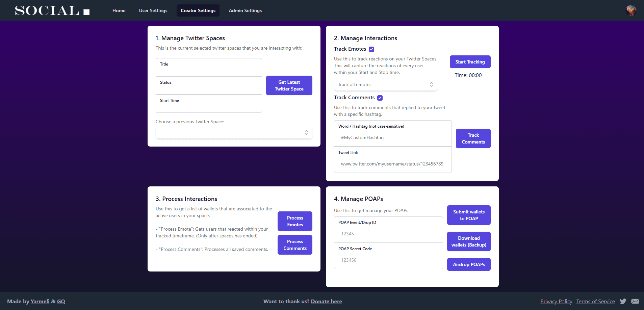Trigger the Airdrop POAPs action
The width and height of the screenshot is (644, 310).
tap(468, 264)
